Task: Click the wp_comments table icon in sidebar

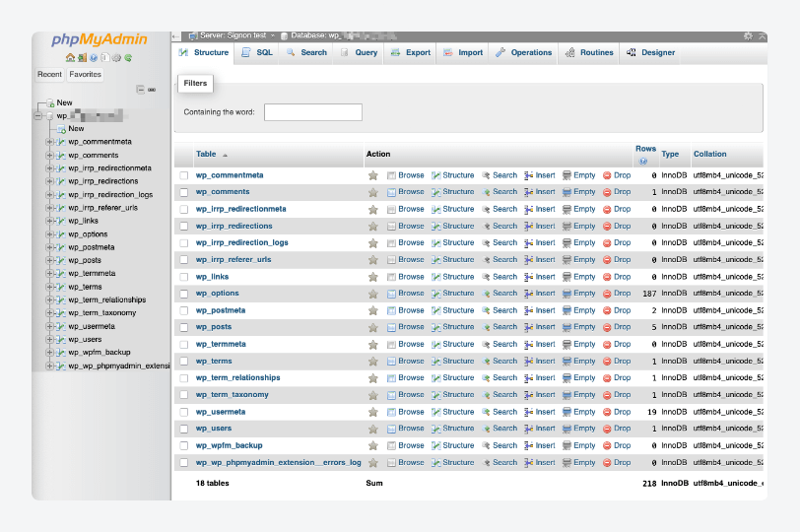Action: tap(61, 155)
